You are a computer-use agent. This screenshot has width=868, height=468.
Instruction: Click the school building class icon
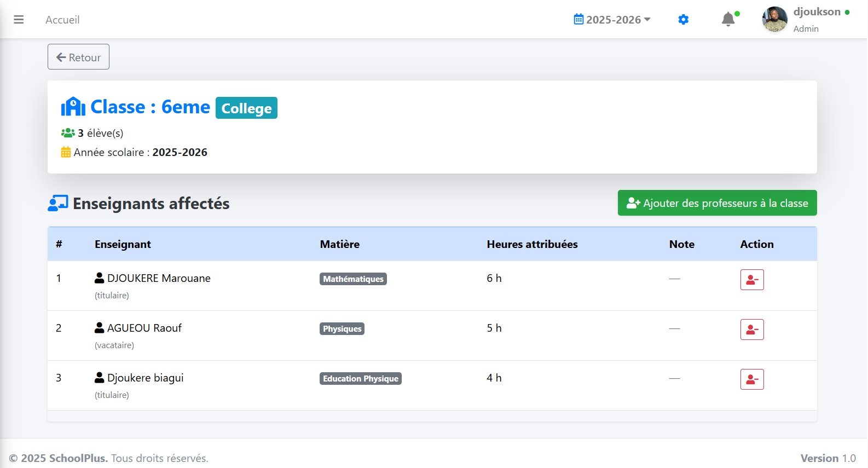(x=73, y=107)
